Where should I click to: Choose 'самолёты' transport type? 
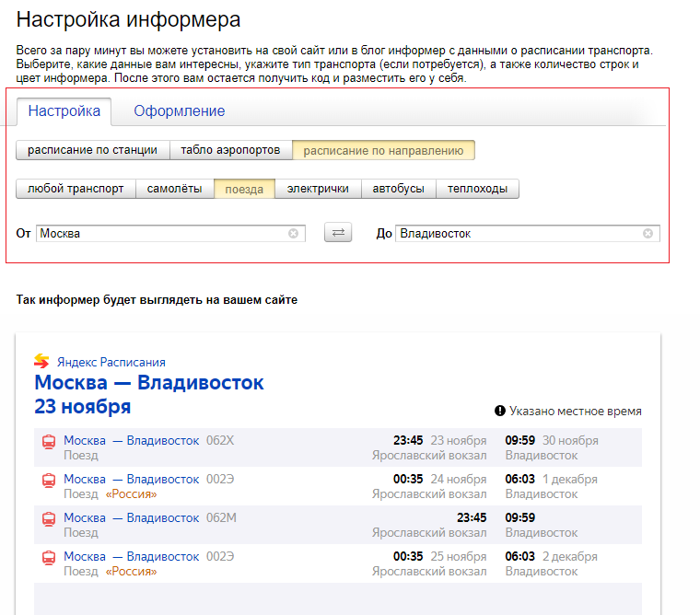175,189
